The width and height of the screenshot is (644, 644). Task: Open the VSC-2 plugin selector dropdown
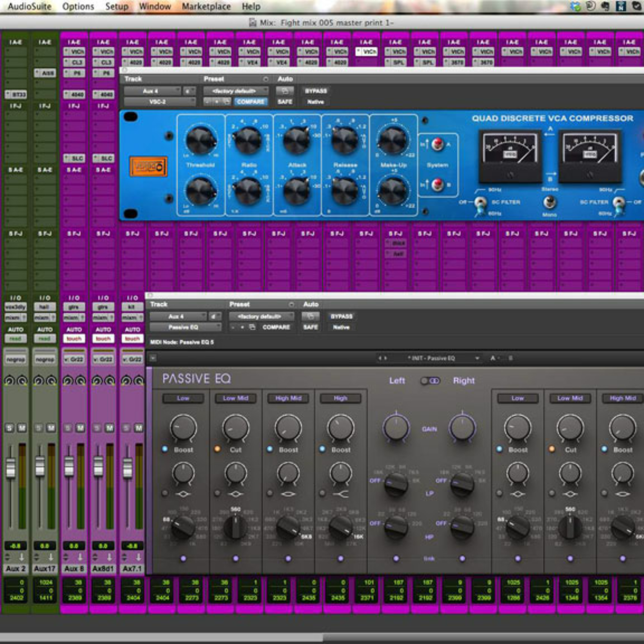click(x=160, y=102)
